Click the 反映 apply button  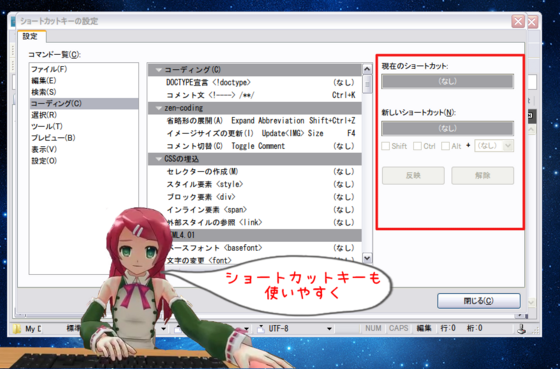pyautogui.click(x=413, y=175)
